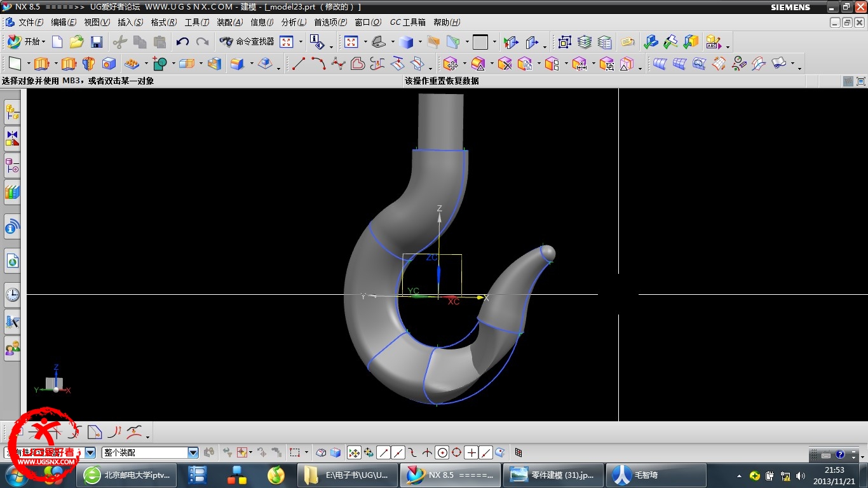Select the Unite boolean icon

point(159,64)
